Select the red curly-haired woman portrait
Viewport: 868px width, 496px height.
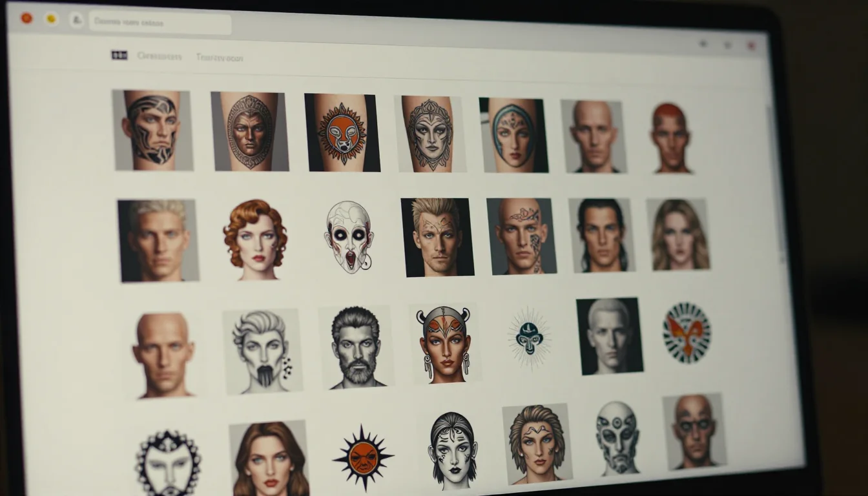click(255, 239)
